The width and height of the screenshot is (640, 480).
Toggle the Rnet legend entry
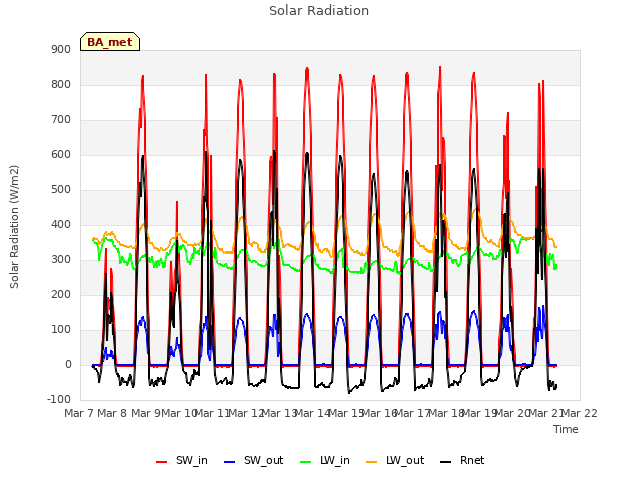[462, 460]
